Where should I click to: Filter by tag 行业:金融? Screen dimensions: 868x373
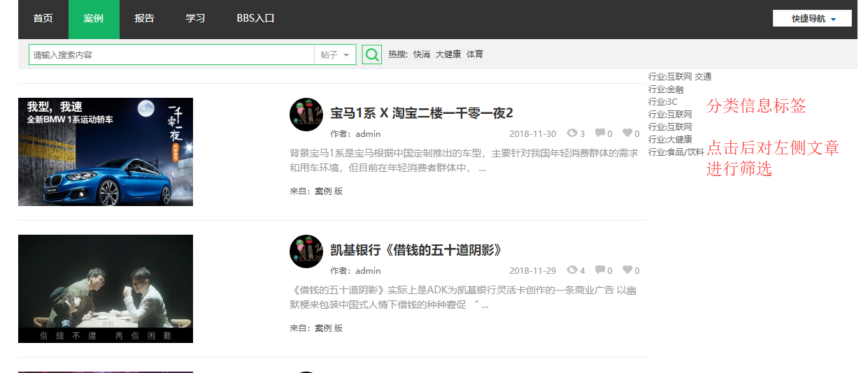coord(666,89)
